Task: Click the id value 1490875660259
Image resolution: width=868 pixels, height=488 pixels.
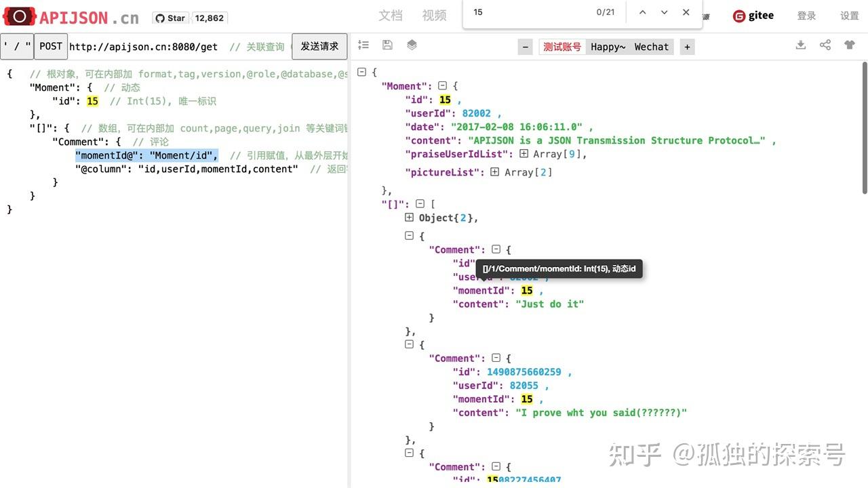Action: click(x=524, y=371)
